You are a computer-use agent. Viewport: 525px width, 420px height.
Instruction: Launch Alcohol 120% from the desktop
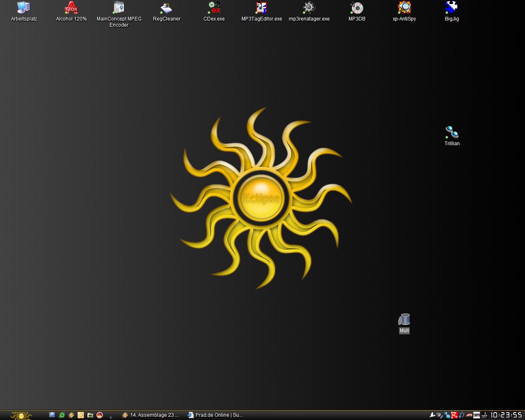coord(71,8)
